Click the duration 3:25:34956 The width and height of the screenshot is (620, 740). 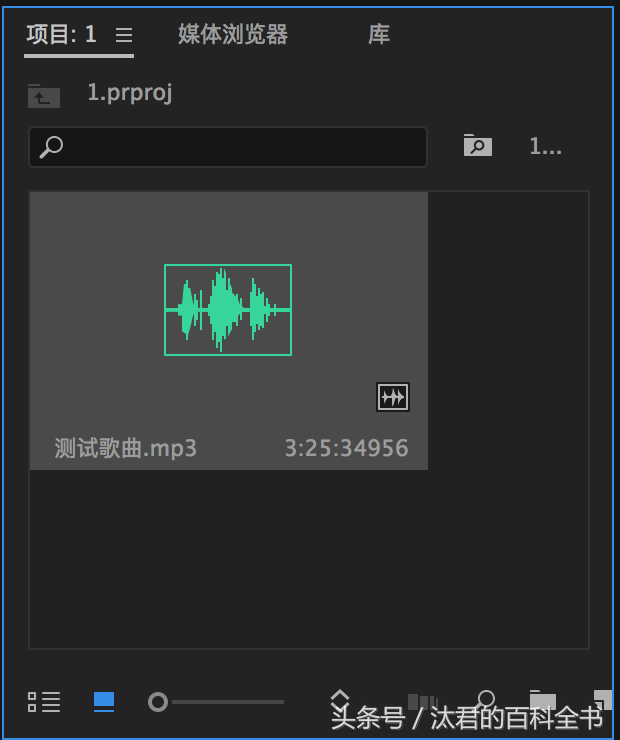click(x=347, y=448)
